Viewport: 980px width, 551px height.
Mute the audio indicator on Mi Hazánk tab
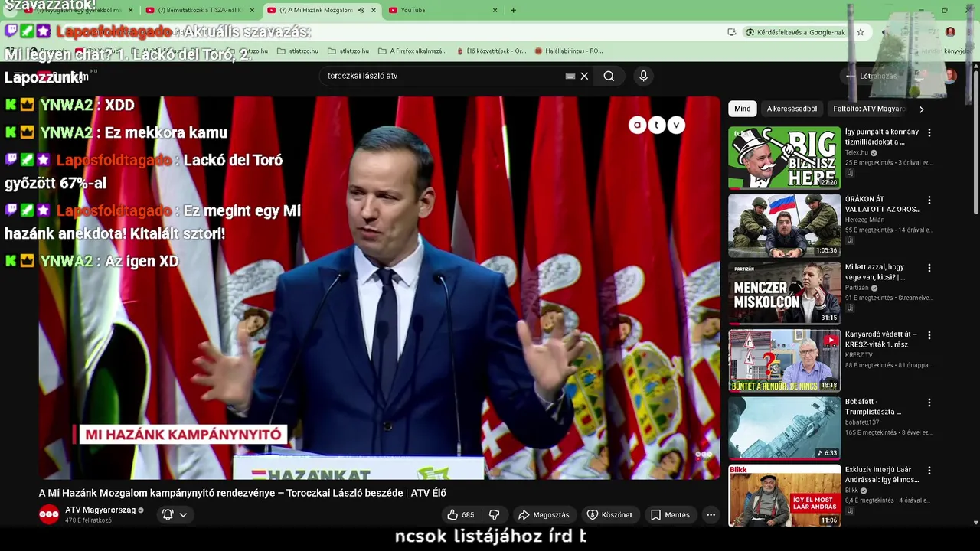click(x=361, y=10)
